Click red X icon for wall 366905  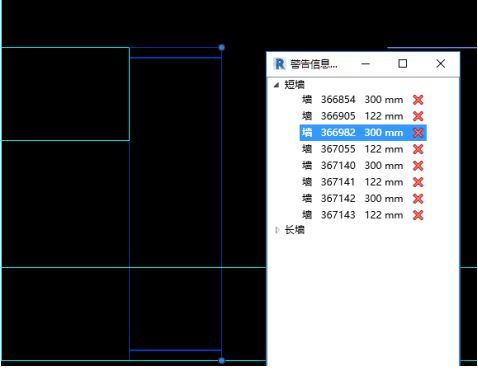[418, 116]
